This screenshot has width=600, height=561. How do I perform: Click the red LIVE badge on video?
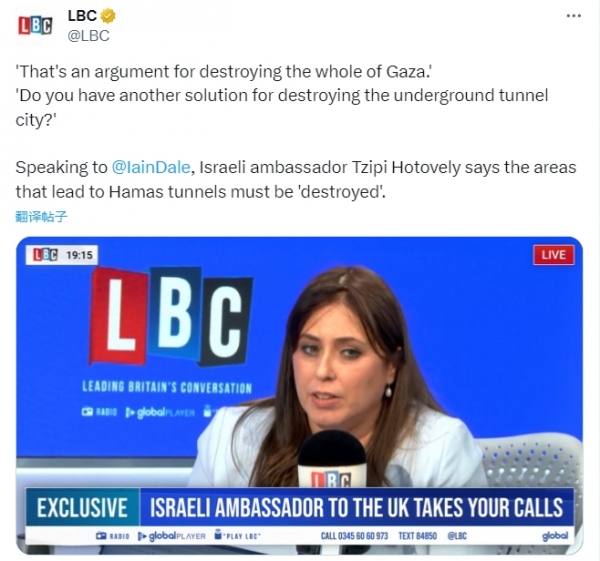553,255
